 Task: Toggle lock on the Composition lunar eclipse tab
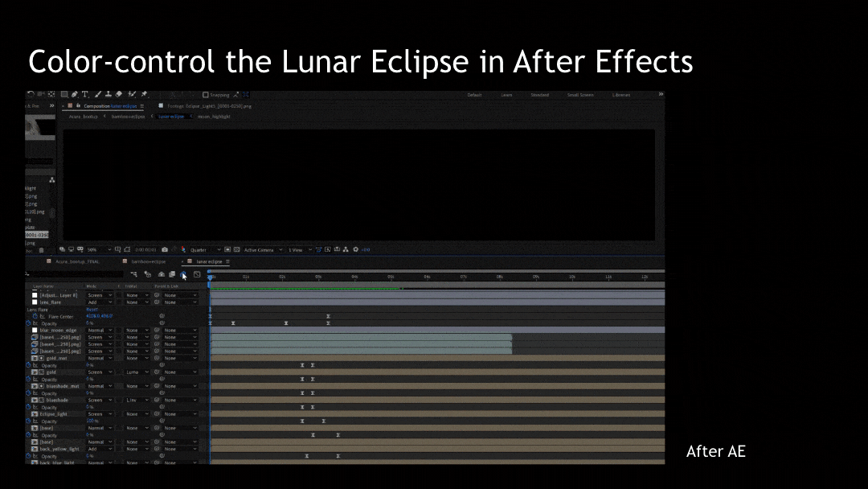(x=78, y=106)
